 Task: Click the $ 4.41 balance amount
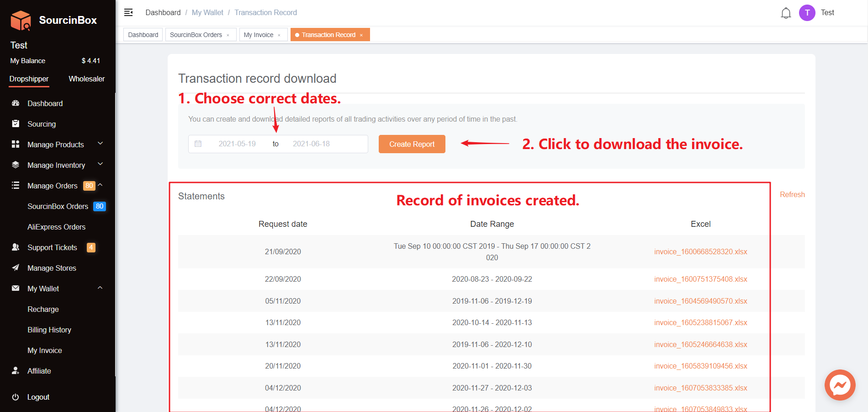click(x=90, y=60)
